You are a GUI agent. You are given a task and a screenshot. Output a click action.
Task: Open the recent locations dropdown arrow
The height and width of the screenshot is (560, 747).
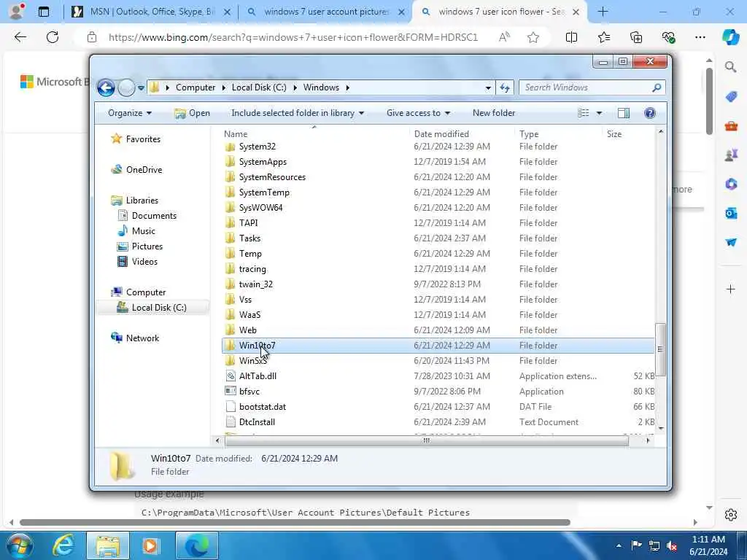click(141, 87)
